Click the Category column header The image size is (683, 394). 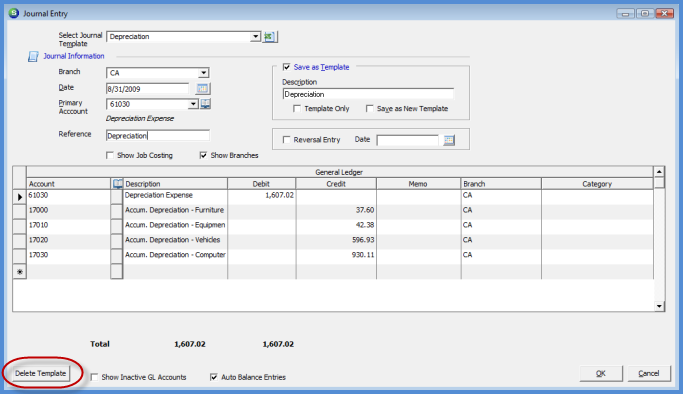pos(597,184)
